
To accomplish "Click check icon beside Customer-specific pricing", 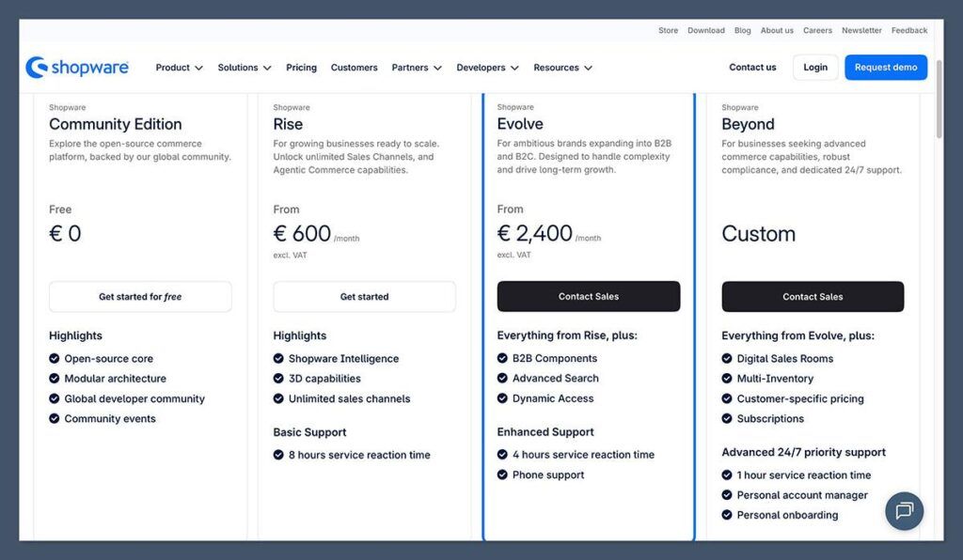I will [727, 398].
